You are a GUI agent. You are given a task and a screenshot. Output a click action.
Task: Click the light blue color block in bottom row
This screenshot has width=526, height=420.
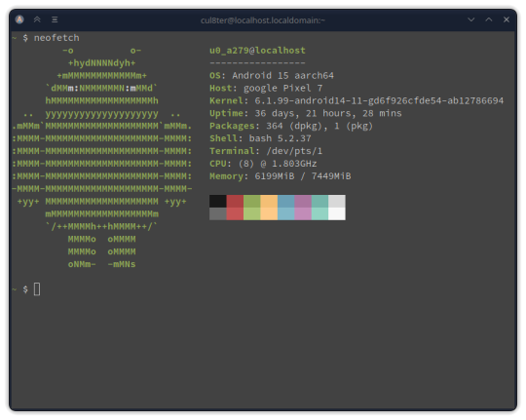[x=286, y=213]
